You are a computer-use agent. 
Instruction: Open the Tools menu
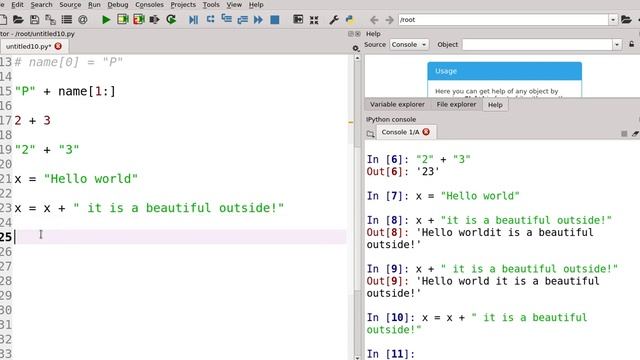click(x=211, y=4)
